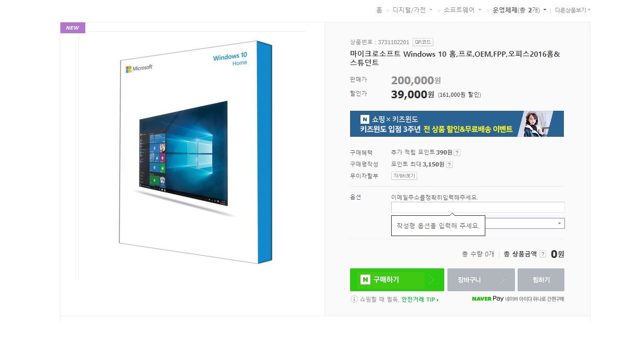Click the question mark beside 390원 points
This screenshot has height=337, width=644.
coord(457,153)
